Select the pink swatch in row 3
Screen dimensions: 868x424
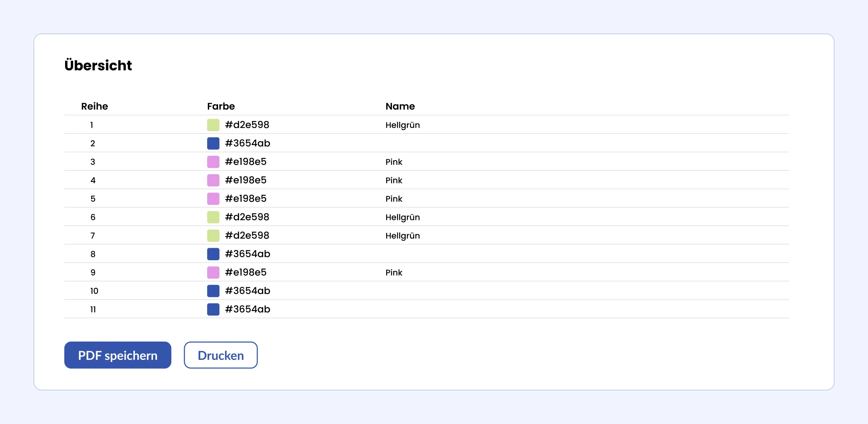pos(213,162)
